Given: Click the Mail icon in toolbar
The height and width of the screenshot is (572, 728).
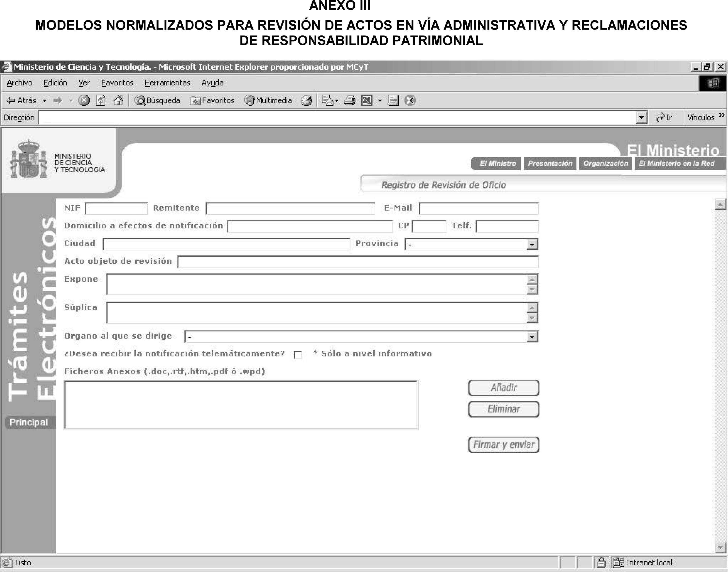Looking at the screenshot, I should tap(328, 100).
